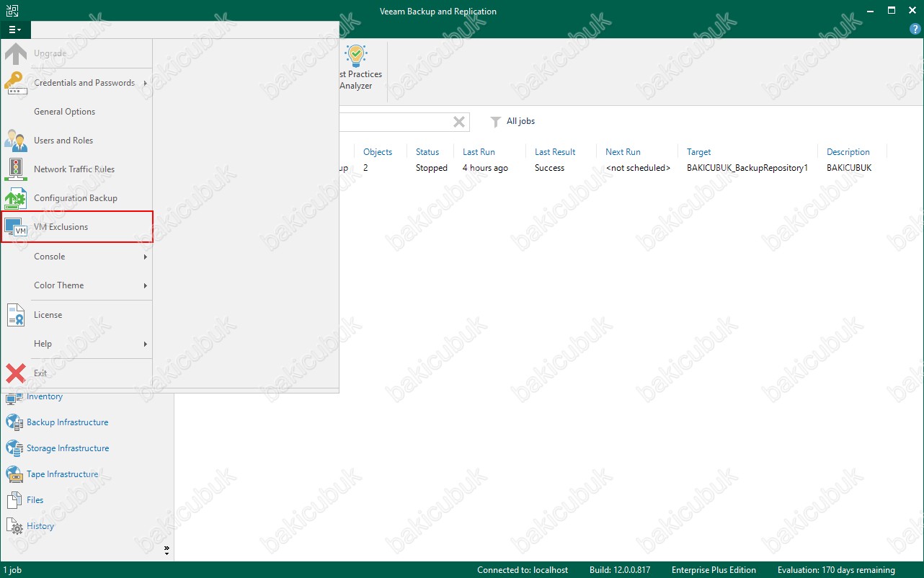Click BAKICUBUK_BackupRepository1 target cell
The image size is (924, 578).
(747, 168)
